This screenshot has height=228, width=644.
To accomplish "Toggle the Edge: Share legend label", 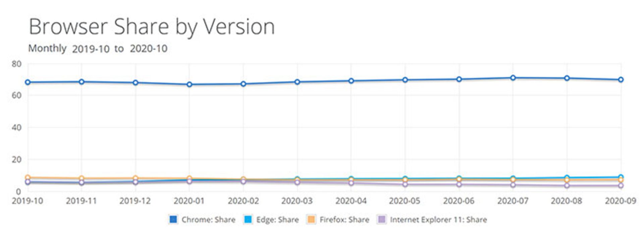I will 277,220.
